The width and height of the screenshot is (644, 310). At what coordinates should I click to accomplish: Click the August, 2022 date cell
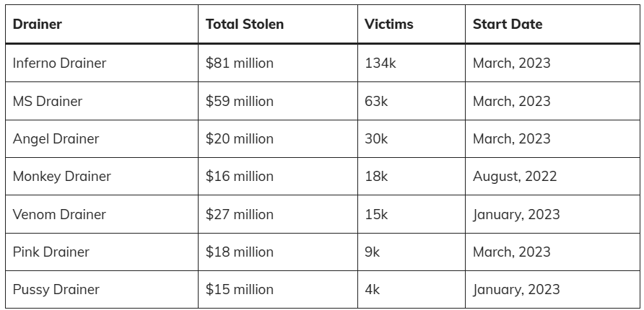[515, 177]
